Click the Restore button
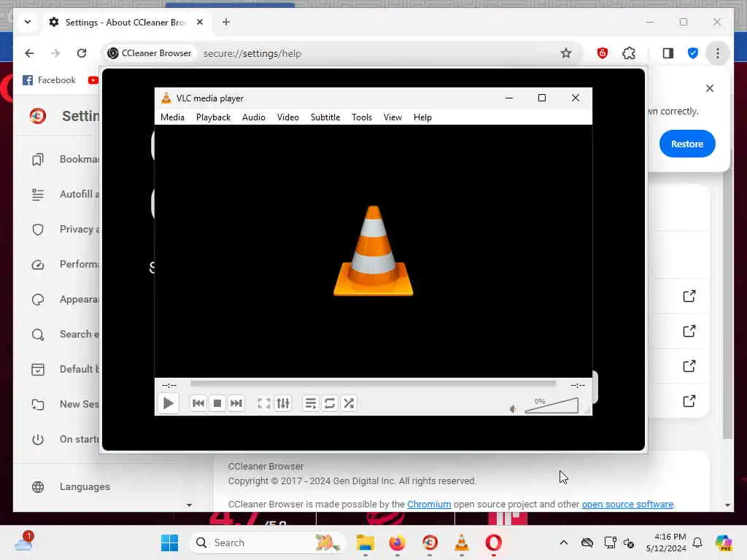This screenshot has height=560, width=747. tap(687, 144)
